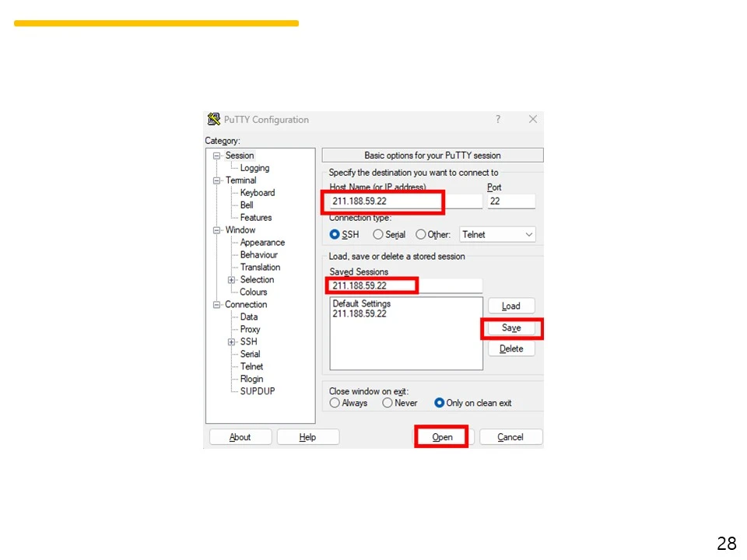Open SSH settings category
Screen dimensions: 747x560
[249, 341]
